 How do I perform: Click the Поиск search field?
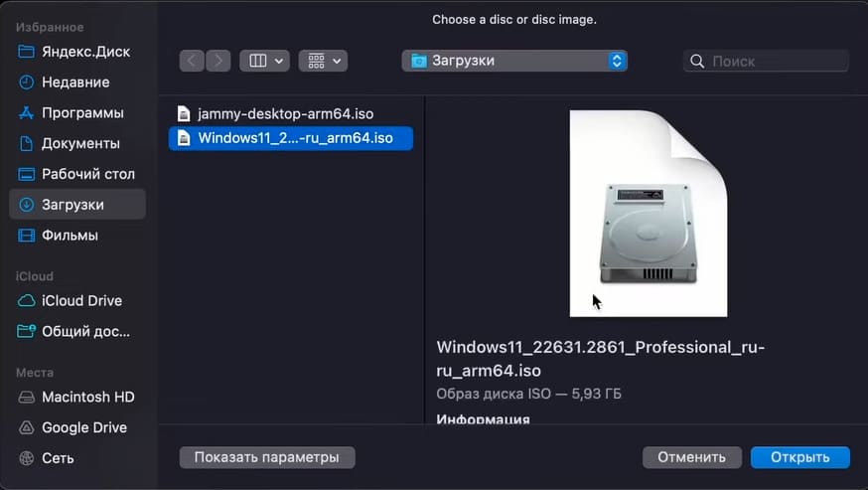click(x=766, y=61)
